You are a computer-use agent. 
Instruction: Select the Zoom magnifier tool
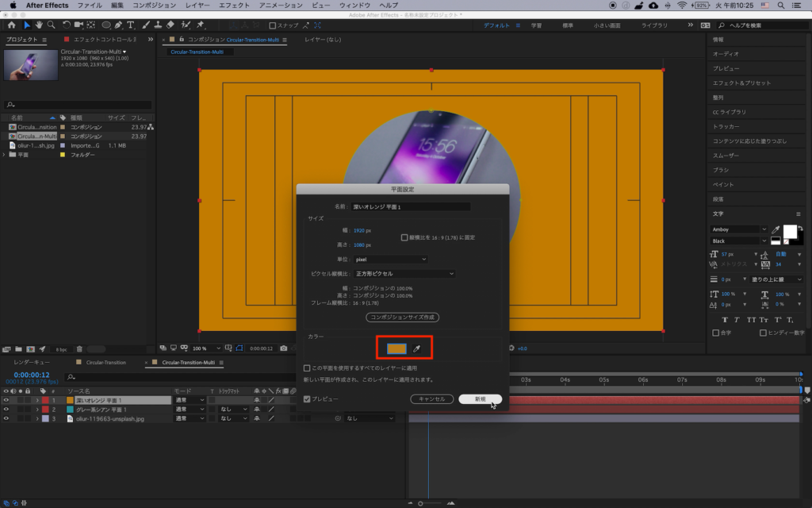pos(51,25)
